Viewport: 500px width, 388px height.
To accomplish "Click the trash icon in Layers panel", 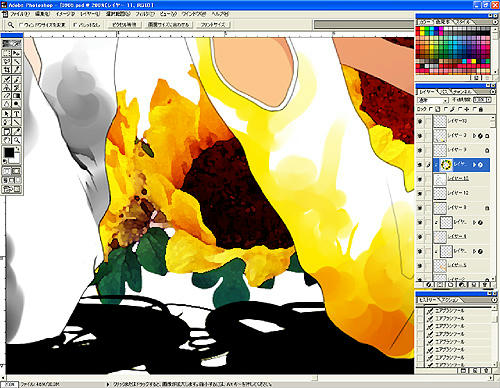I will (485, 285).
